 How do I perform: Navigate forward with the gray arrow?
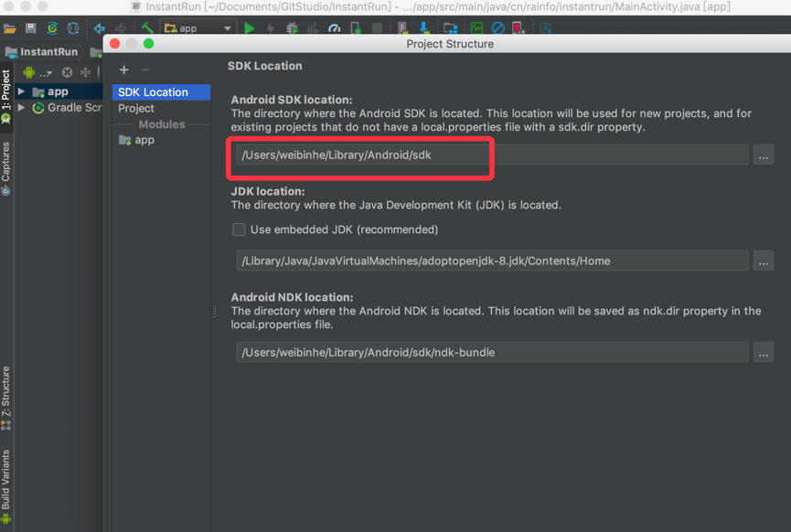[x=121, y=28]
